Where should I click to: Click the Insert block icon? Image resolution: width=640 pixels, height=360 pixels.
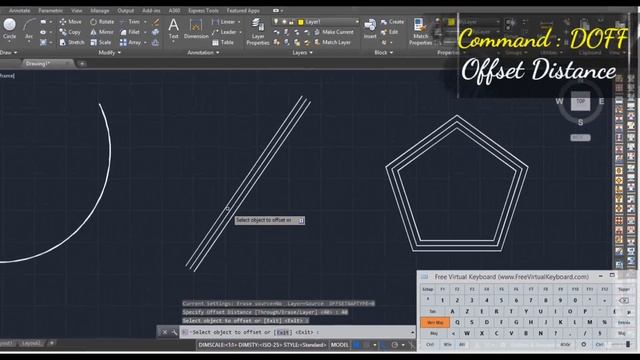(x=370, y=29)
